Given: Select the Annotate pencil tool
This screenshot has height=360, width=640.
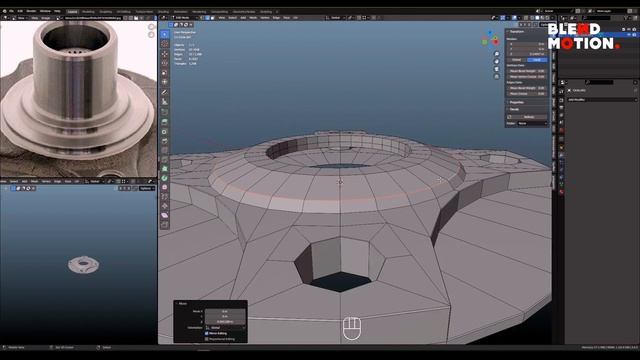Looking at the screenshot, I should point(165,92).
